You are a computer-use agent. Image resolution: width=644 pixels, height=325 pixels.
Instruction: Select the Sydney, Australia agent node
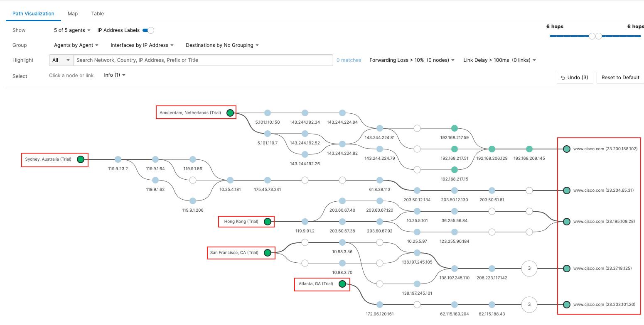coord(81,159)
